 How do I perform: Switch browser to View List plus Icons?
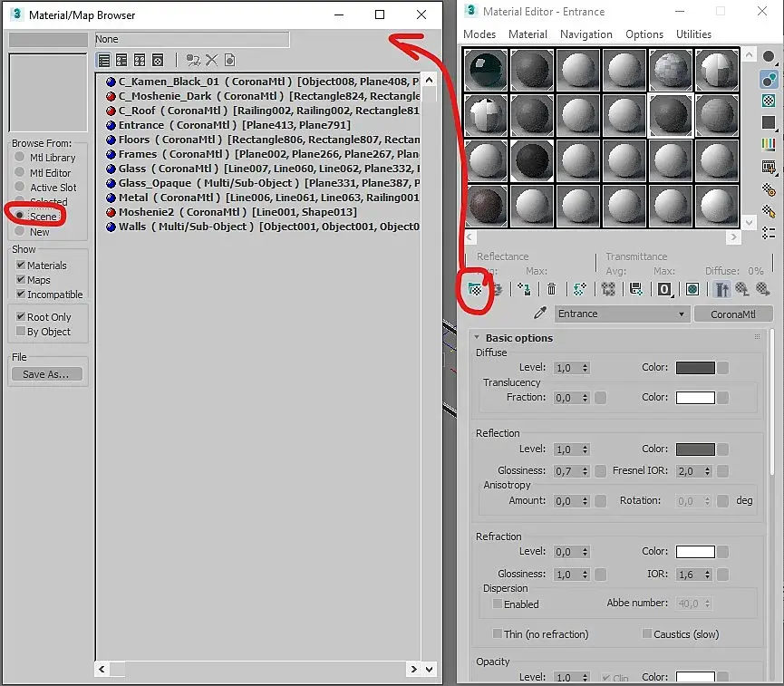pyautogui.click(x=121, y=61)
